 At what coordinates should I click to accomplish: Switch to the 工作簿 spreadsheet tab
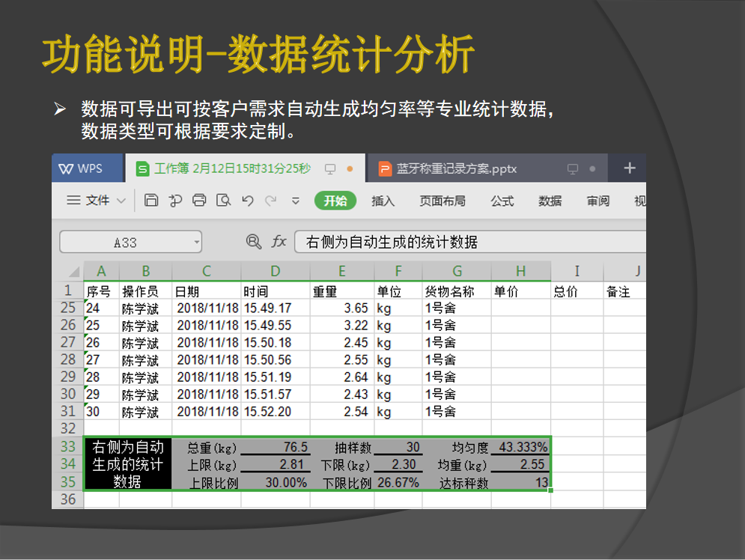(x=245, y=168)
